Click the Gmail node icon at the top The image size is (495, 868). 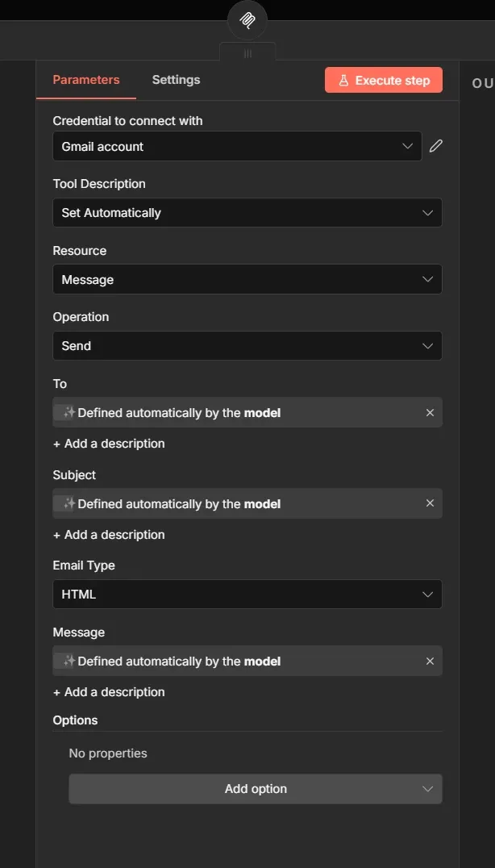pos(247,19)
